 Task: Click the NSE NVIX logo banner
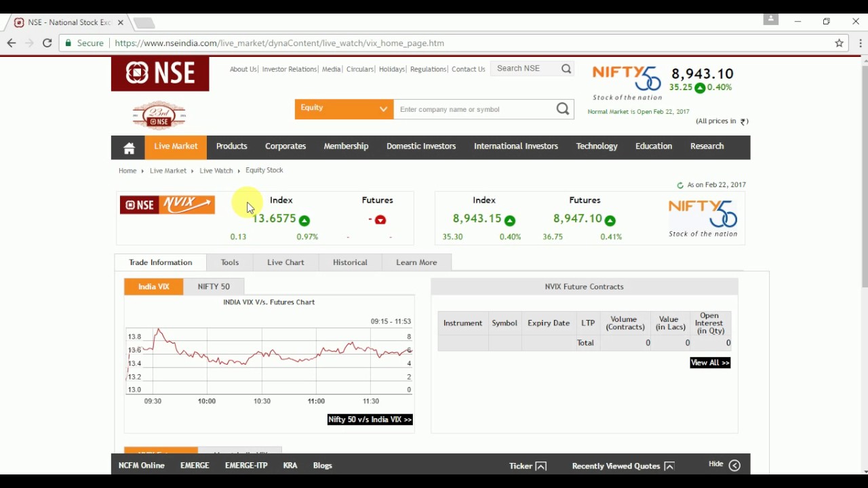pyautogui.click(x=167, y=205)
